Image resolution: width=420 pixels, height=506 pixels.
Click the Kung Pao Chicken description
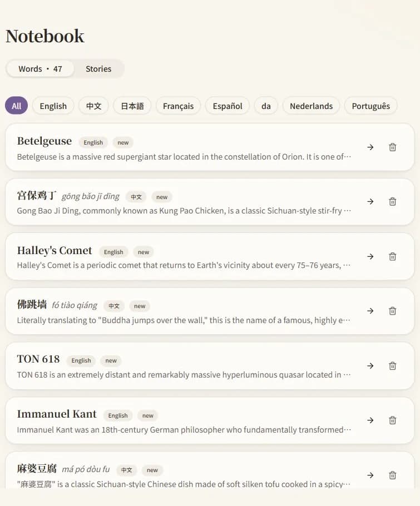click(184, 211)
